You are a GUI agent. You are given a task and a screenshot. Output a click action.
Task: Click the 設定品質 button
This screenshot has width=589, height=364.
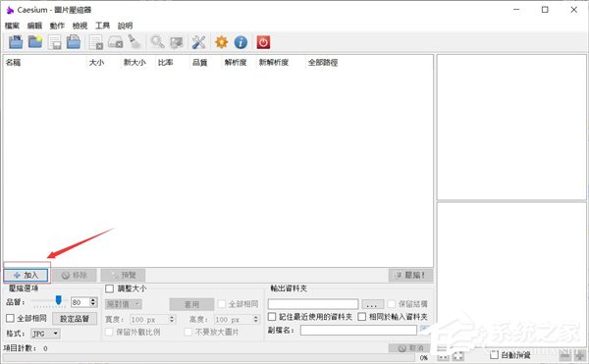click(75, 319)
